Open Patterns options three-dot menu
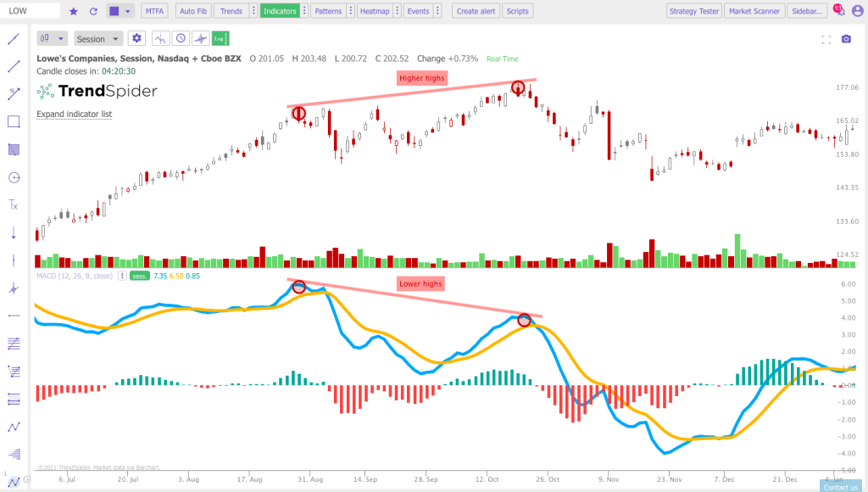 (x=350, y=11)
